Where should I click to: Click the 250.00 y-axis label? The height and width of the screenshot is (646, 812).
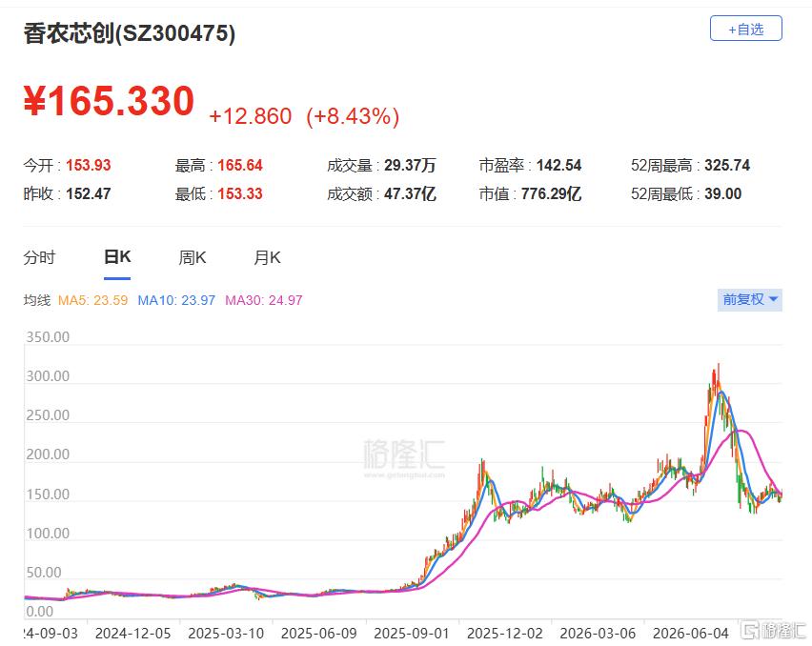(48, 415)
